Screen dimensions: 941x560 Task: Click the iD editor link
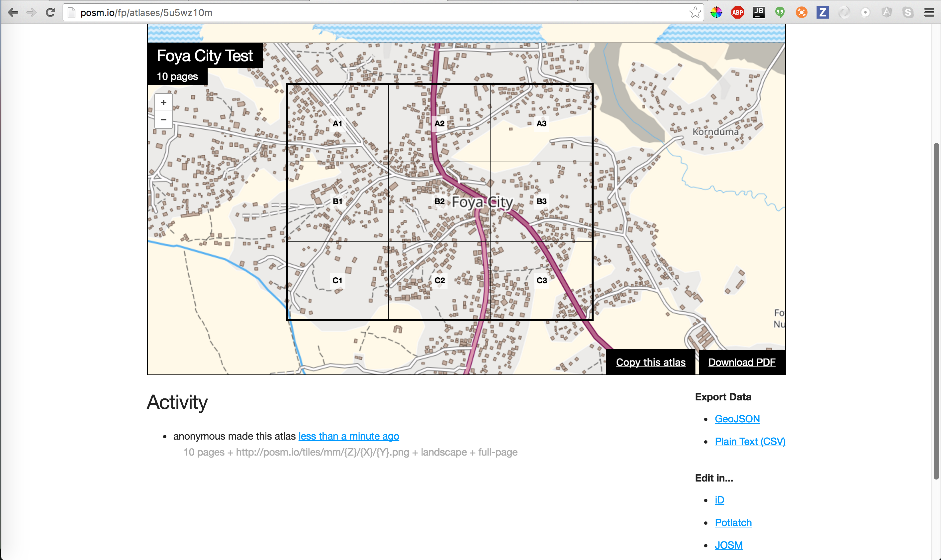(720, 499)
